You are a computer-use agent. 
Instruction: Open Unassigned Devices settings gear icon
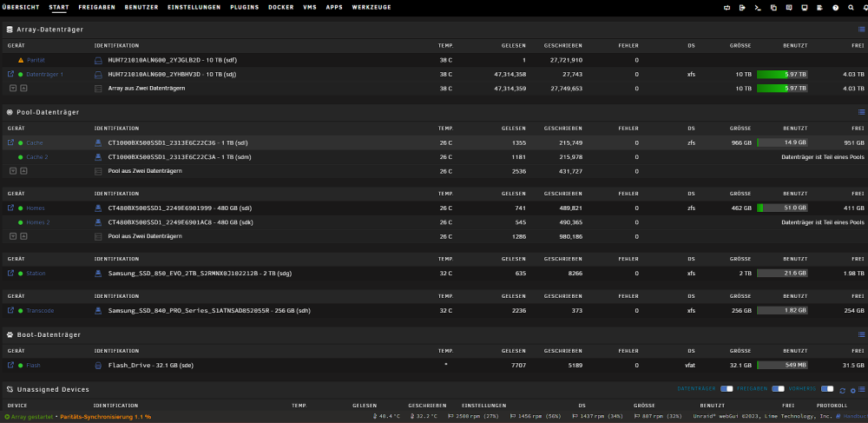853,390
